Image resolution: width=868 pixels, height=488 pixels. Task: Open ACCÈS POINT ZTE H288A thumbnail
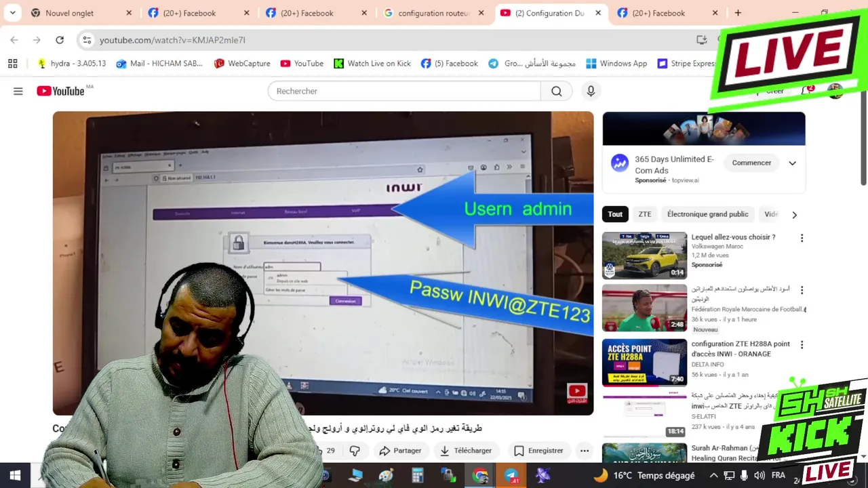coord(644,363)
